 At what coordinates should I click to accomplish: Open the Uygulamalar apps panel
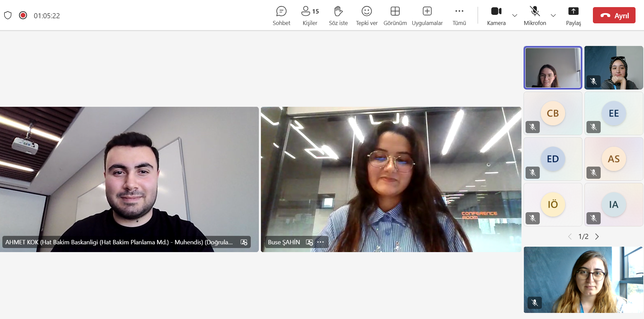coord(427,16)
